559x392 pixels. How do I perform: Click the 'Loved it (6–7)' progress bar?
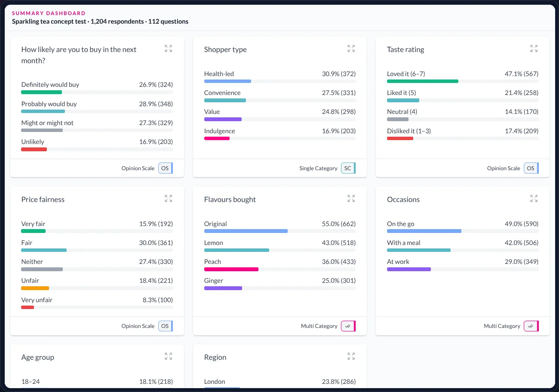coord(423,81)
